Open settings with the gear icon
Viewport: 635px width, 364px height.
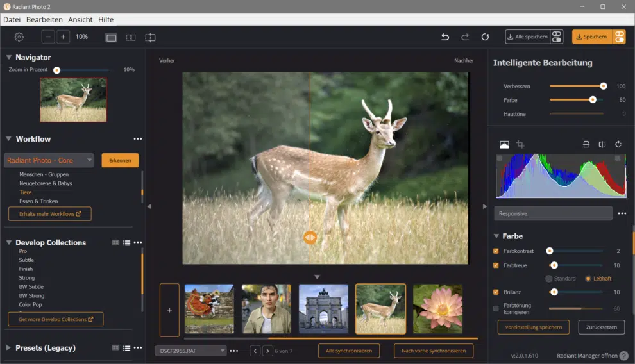19,37
